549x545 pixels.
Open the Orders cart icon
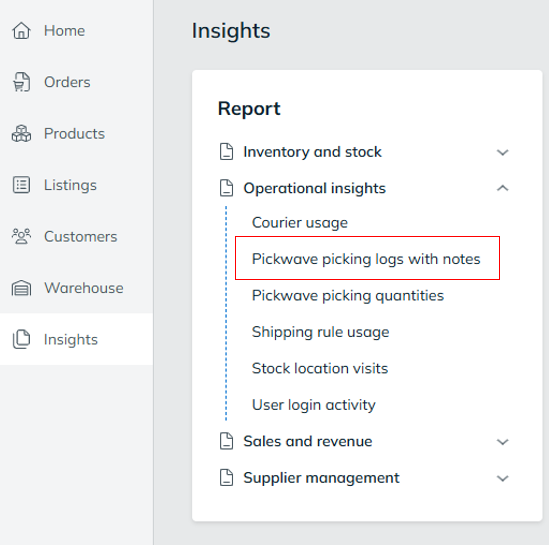21,82
